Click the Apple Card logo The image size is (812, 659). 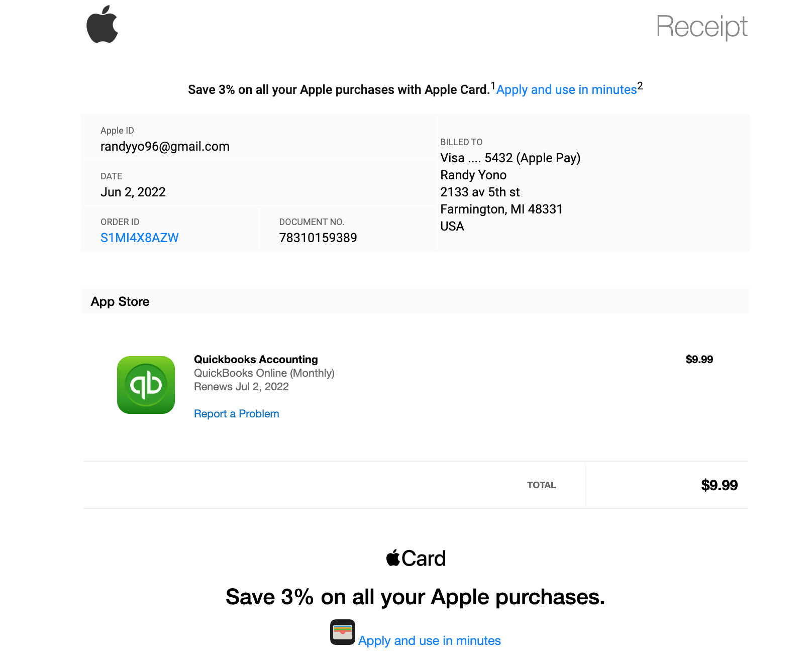pyautogui.click(x=416, y=558)
